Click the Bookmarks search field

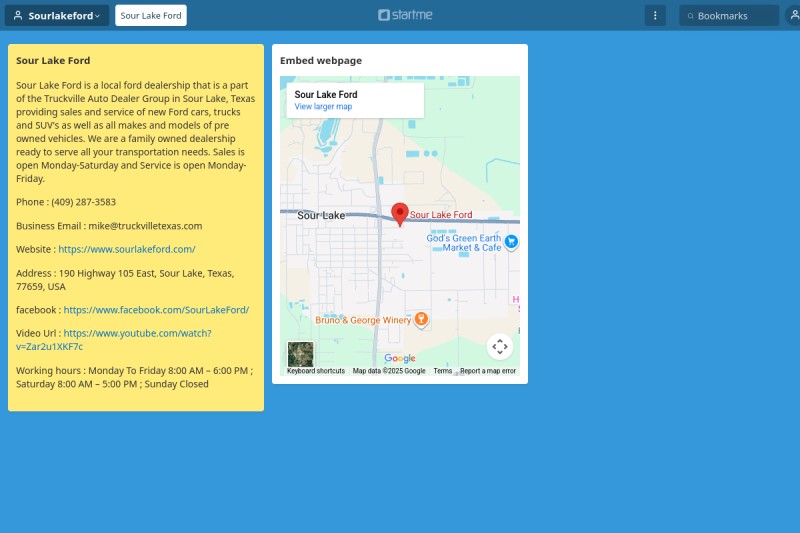pos(729,16)
